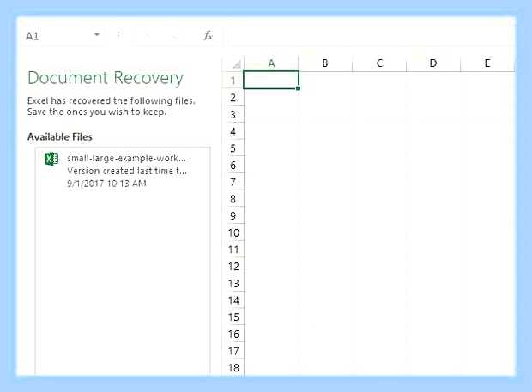
Task: Click the Available Files label
Action: 60,137
